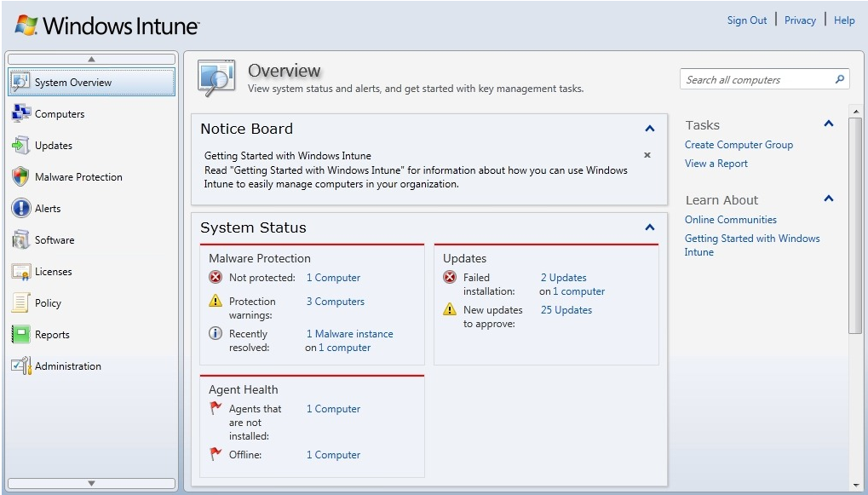
Task: Open the Online Communities link
Action: click(x=730, y=219)
